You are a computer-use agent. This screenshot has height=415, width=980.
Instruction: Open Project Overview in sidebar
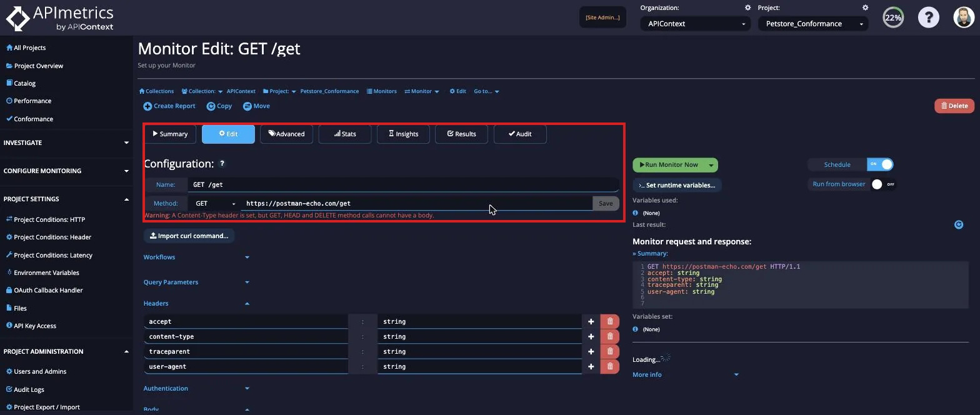(x=34, y=66)
